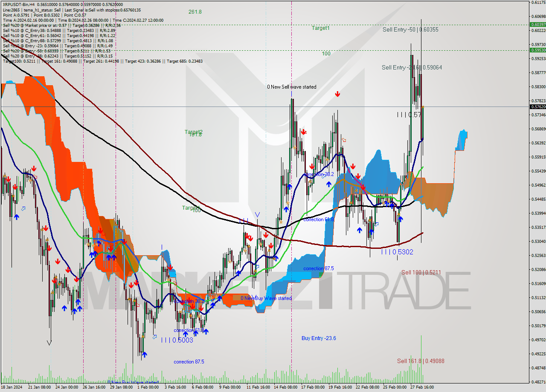
Task: Select the 'Target100: 0.5211 || Target 161' summary line
Action: click(x=102, y=61)
